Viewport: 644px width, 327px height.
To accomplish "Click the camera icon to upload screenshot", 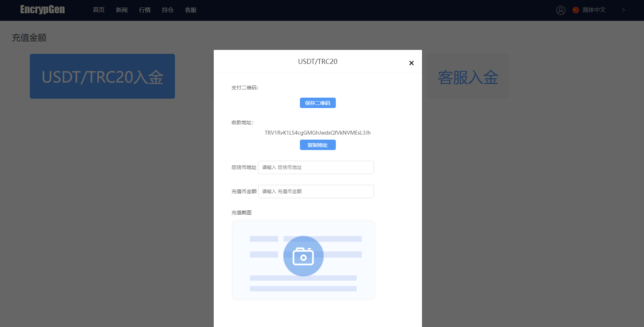I will tap(303, 256).
